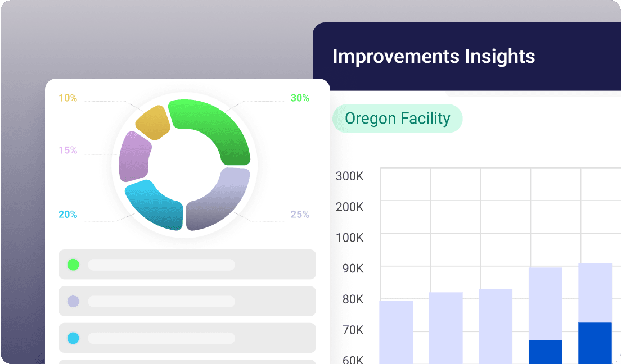Click the Improvements Insights header title
The width and height of the screenshot is (621, 364).
[x=434, y=57]
